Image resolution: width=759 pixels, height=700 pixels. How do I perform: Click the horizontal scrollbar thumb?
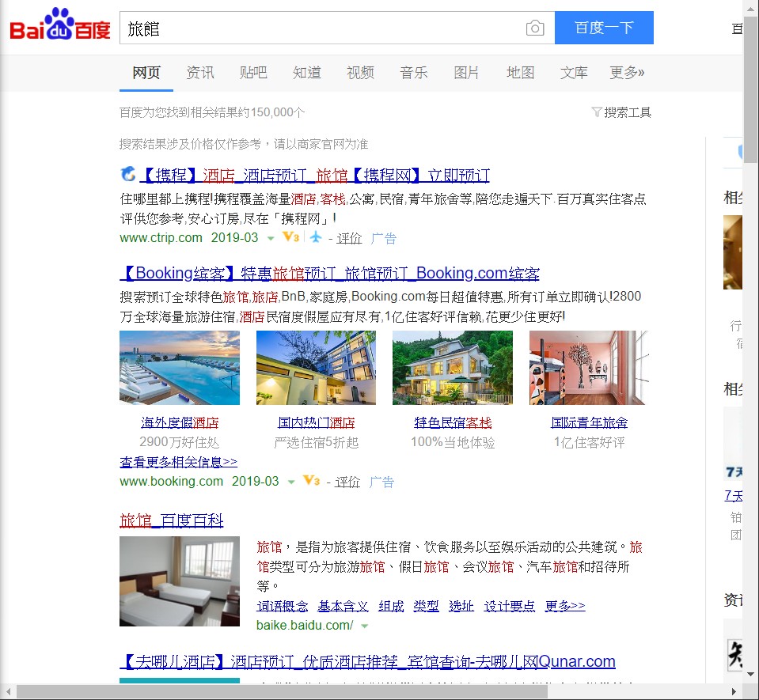click(x=282, y=692)
